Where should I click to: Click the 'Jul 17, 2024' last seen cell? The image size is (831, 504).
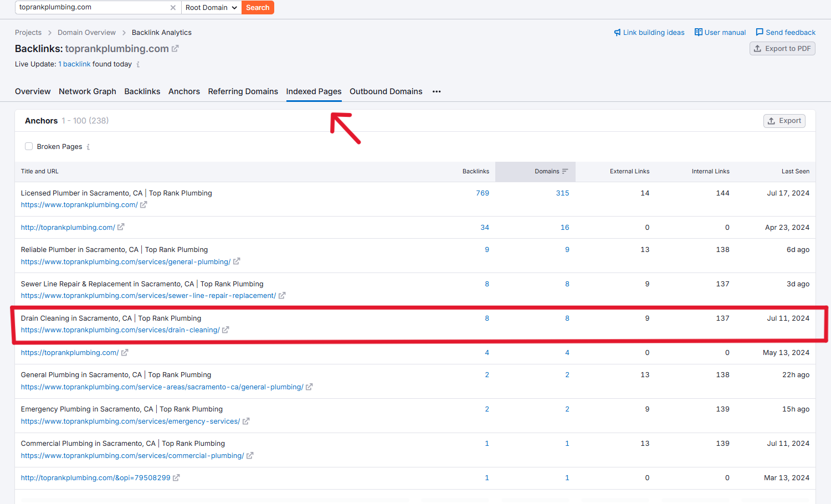point(788,193)
